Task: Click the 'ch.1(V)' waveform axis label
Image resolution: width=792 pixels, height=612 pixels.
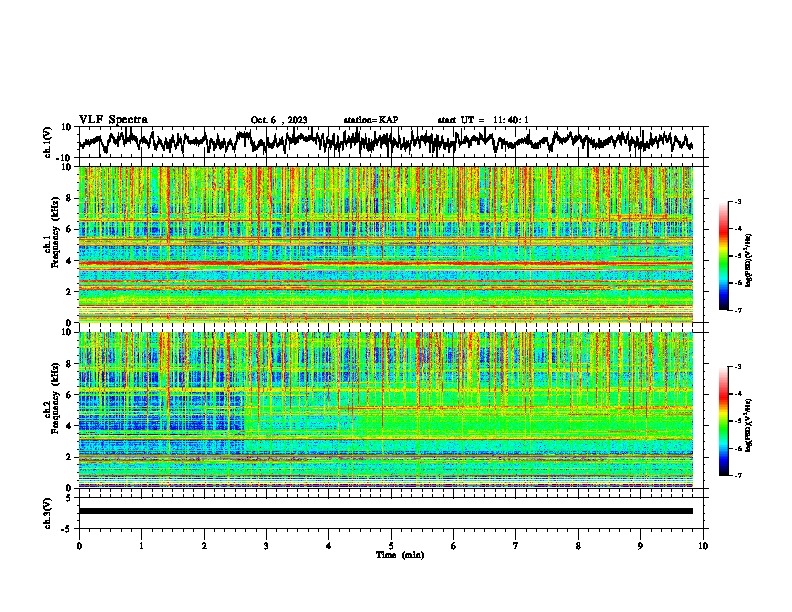Action: tap(48, 142)
